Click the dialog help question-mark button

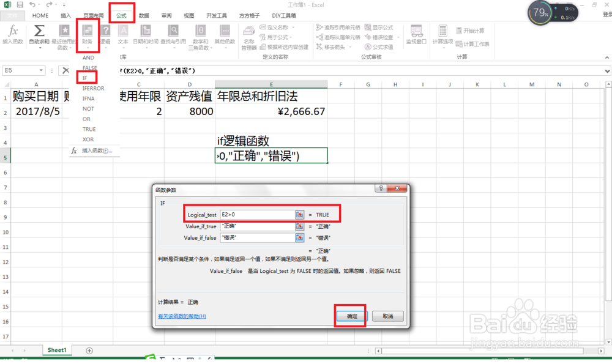coord(381,188)
